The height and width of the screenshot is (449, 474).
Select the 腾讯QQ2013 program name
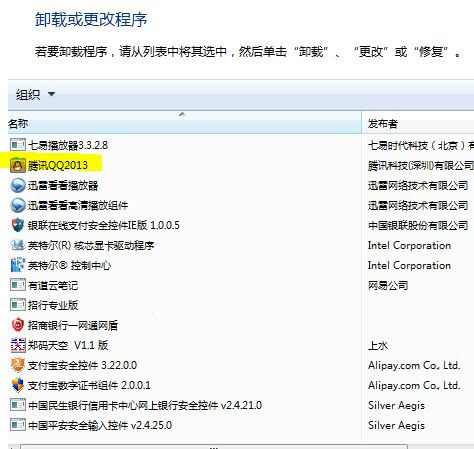click(x=58, y=165)
